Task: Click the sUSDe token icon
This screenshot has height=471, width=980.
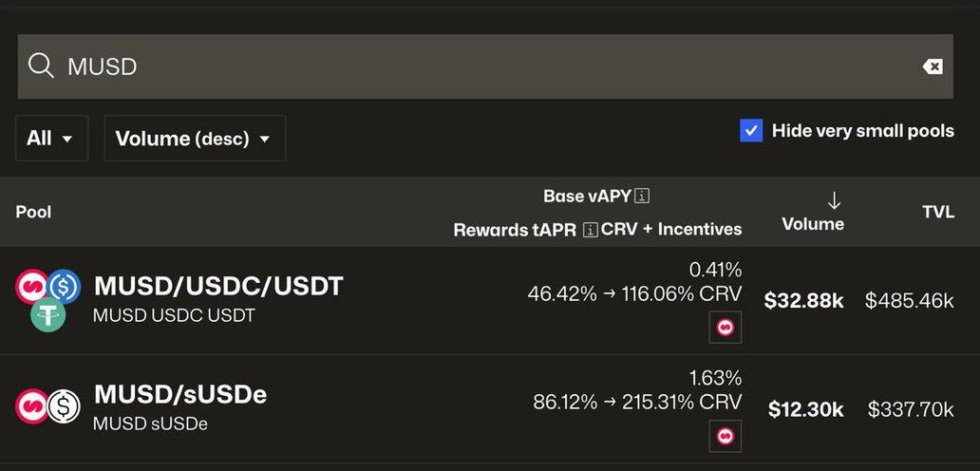Action: [x=64, y=406]
